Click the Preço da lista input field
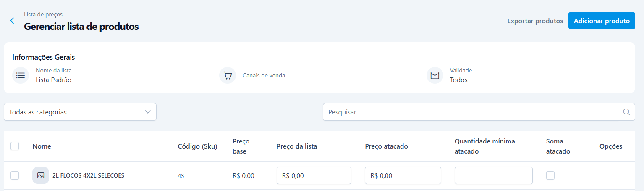Screen dimensions: 644x191 (314, 175)
